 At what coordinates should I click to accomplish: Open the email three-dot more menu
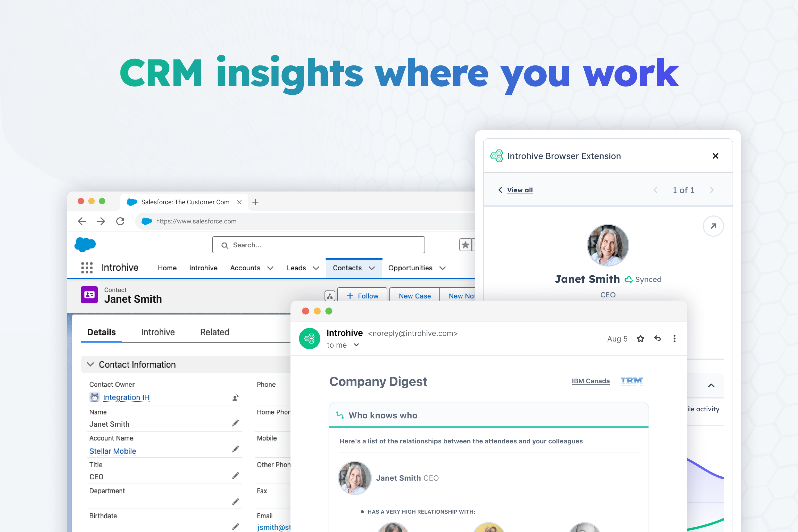674,339
